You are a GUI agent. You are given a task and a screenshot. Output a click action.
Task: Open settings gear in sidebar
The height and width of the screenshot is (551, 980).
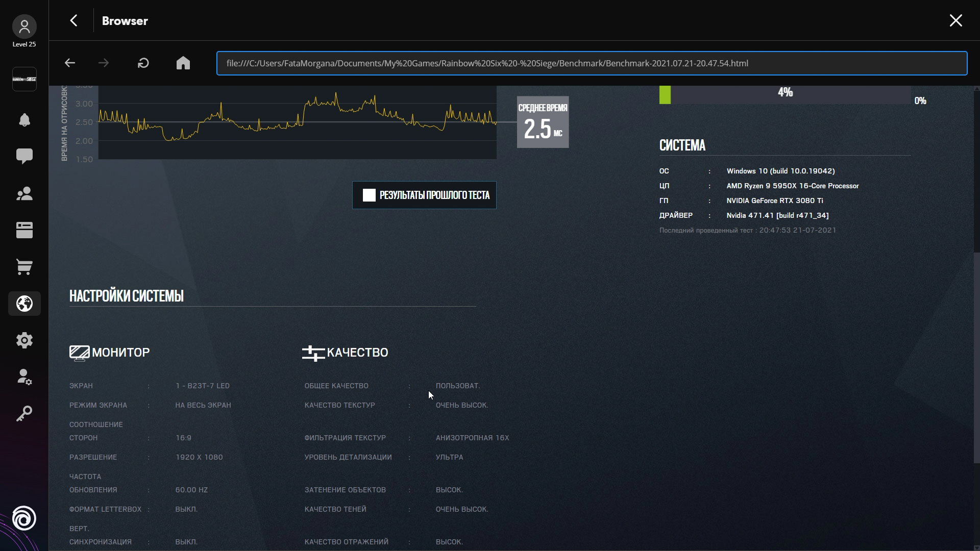click(x=24, y=340)
